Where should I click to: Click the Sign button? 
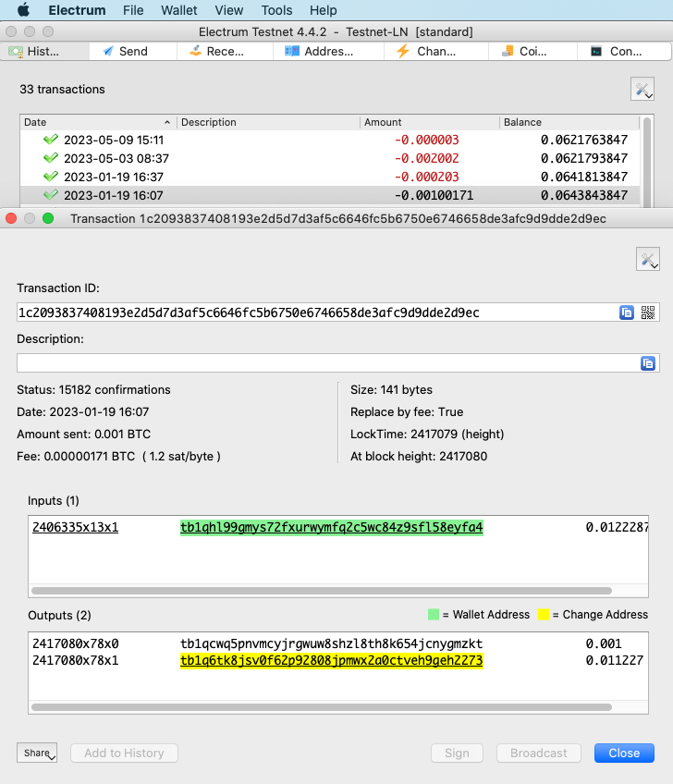tap(457, 753)
